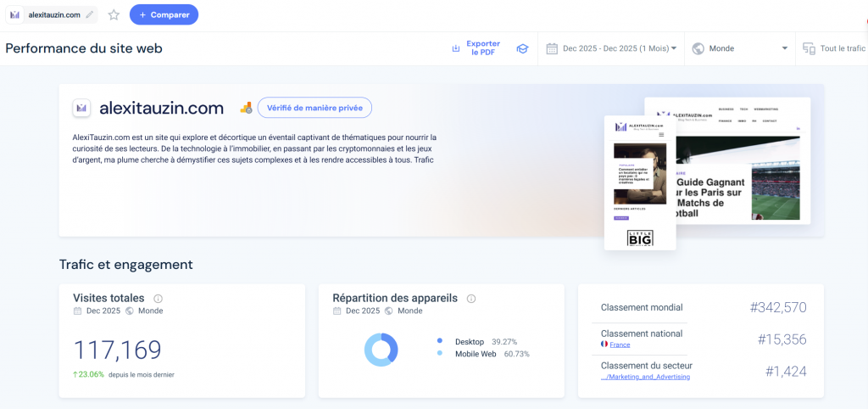Click globe icon in Visites totales card
The image size is (868, 409).
click(130, 311)
